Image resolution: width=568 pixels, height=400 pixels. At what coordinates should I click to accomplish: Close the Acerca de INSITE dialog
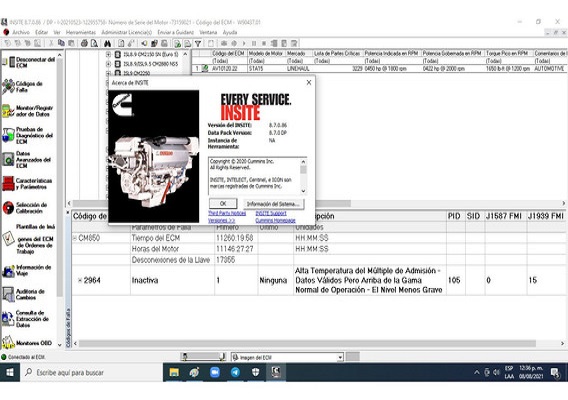tap(309, 83)
